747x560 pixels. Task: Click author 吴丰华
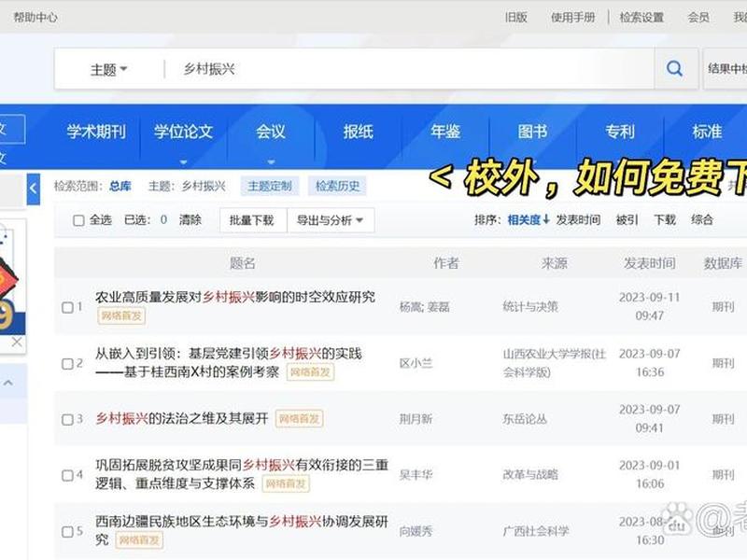coord(416,475)
